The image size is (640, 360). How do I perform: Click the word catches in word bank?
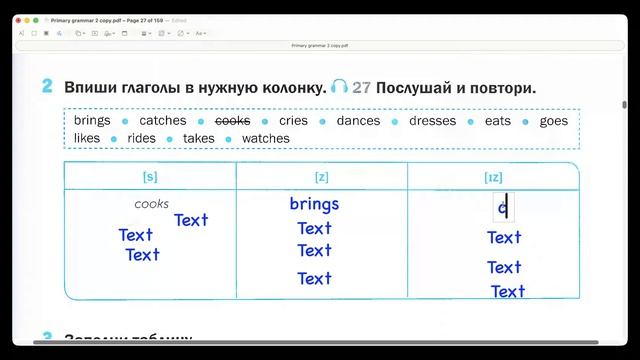163,120
